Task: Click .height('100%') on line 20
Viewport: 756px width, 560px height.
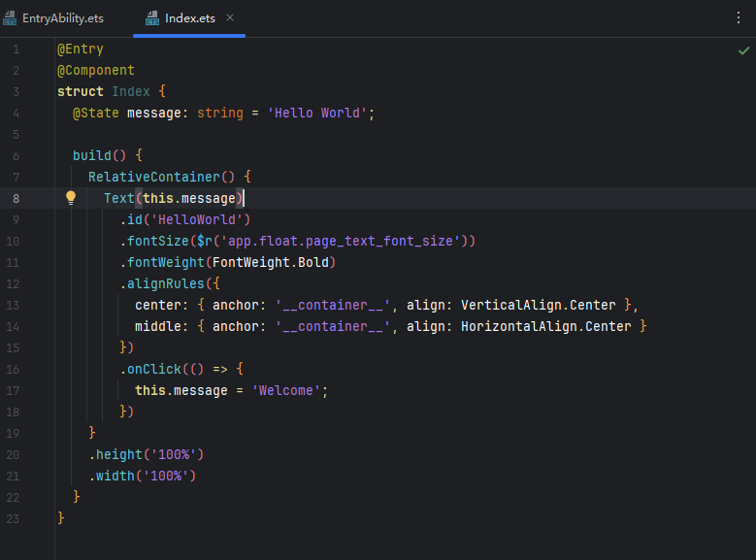Action: pos(147,454)
